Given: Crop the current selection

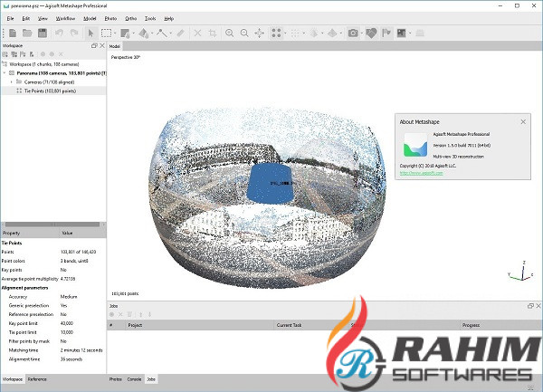Looking at the screenshot, I should (213, 33).
